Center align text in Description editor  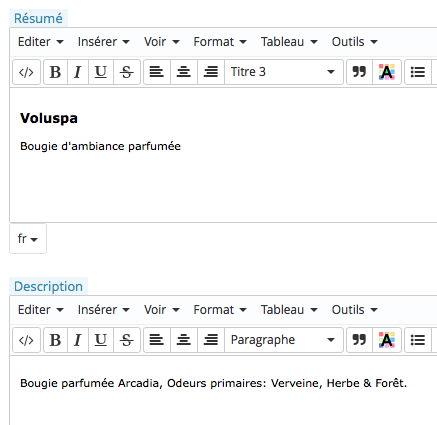184,340
